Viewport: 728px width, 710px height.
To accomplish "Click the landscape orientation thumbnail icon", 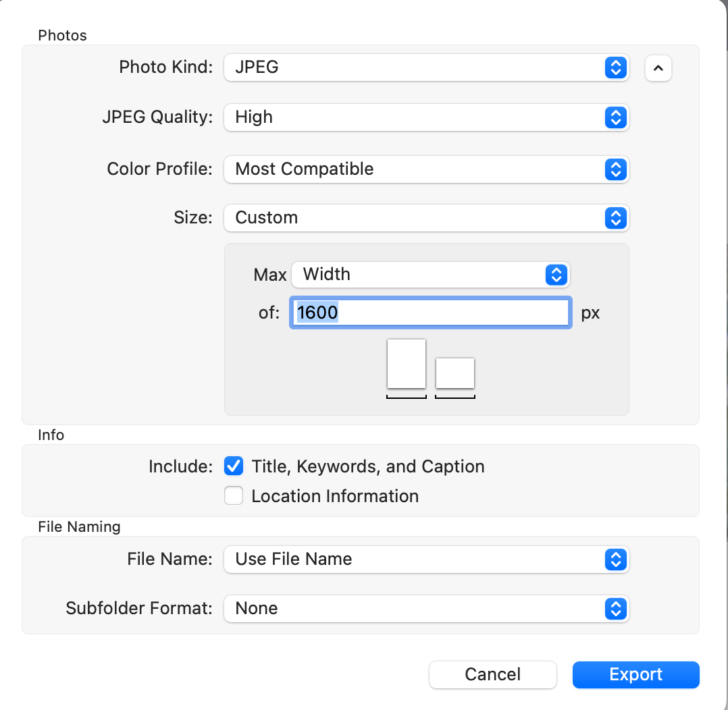I will tap(455, 373).
